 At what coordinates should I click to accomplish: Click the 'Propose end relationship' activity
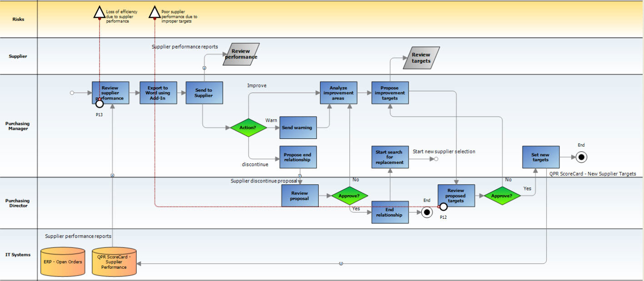tap(298, 157)
